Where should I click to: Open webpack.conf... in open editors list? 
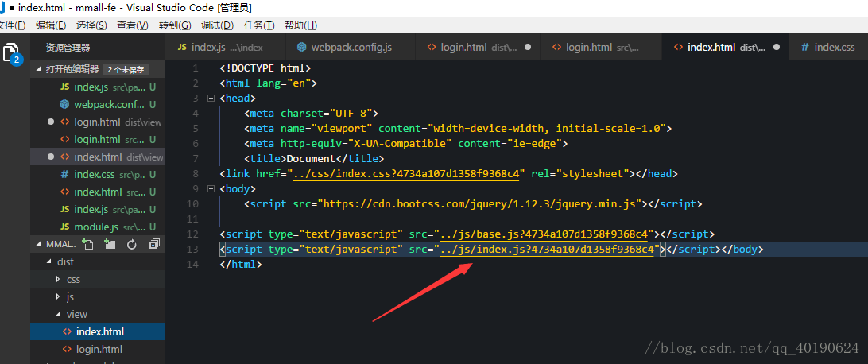tap(98, 104)
